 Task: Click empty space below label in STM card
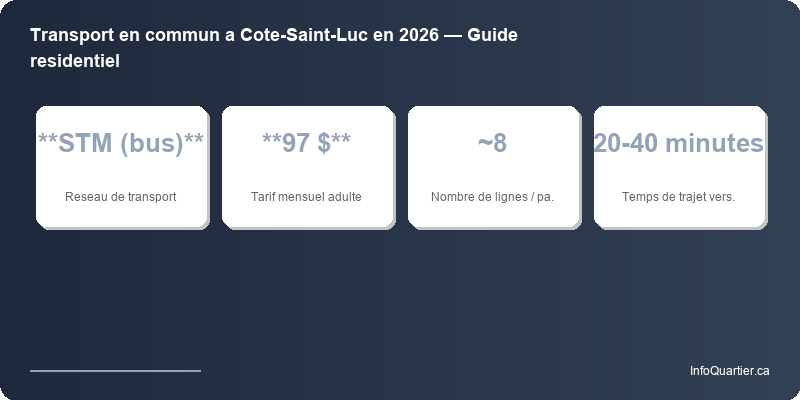[121, 216]
